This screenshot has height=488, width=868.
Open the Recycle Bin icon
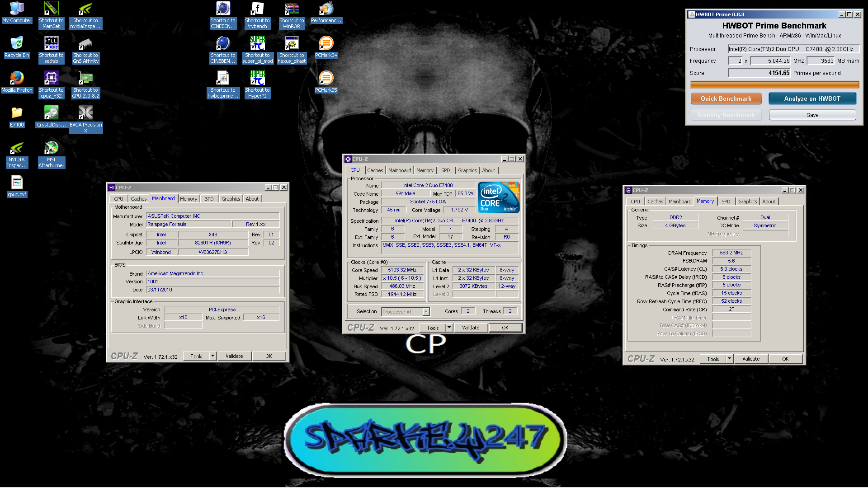click(x=17, y=47)
